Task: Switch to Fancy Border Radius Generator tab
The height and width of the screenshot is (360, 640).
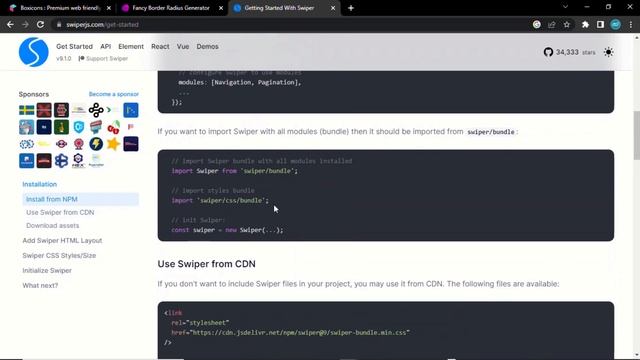Action: 171,8
